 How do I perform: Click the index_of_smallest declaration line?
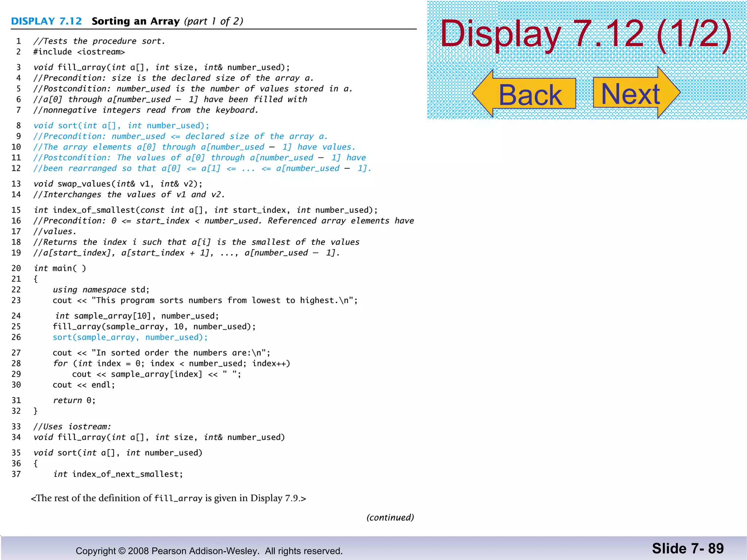point(206,210)
